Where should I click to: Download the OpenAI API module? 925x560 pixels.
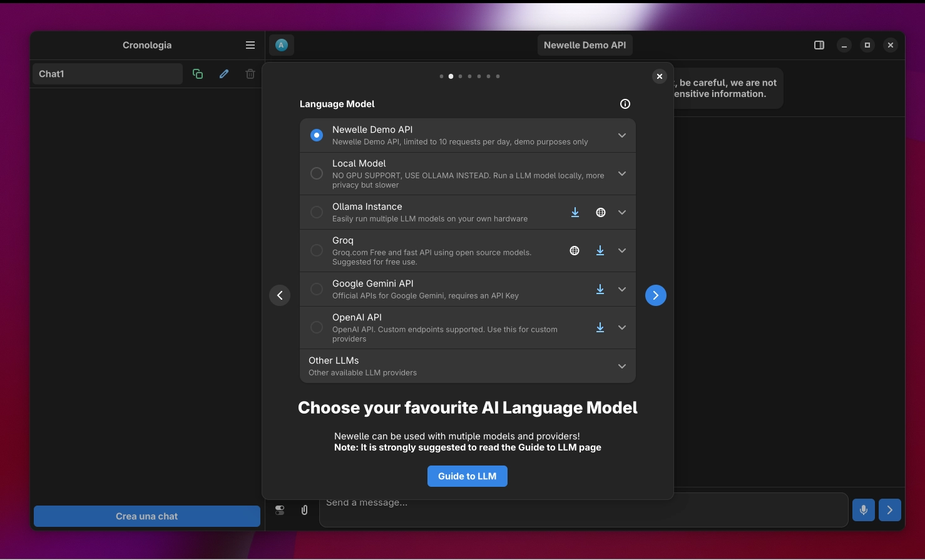pyautogui.click(x=600, y=328)
